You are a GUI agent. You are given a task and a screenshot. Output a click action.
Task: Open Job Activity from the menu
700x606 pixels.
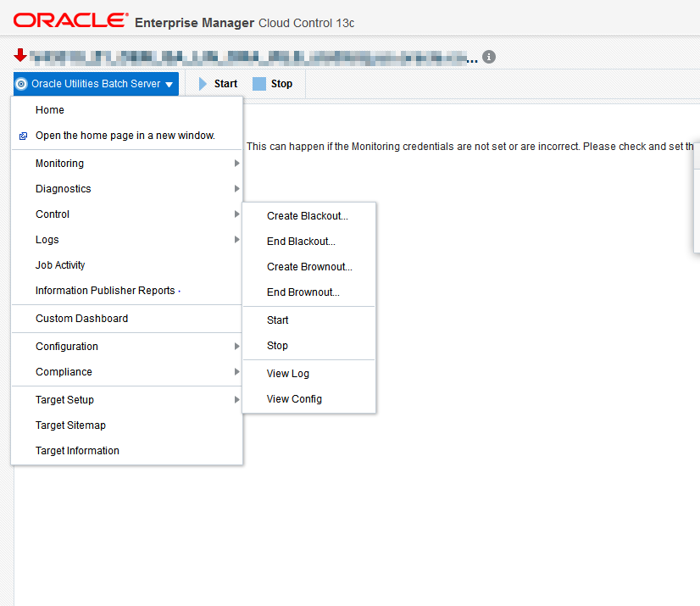click(127, 265)
